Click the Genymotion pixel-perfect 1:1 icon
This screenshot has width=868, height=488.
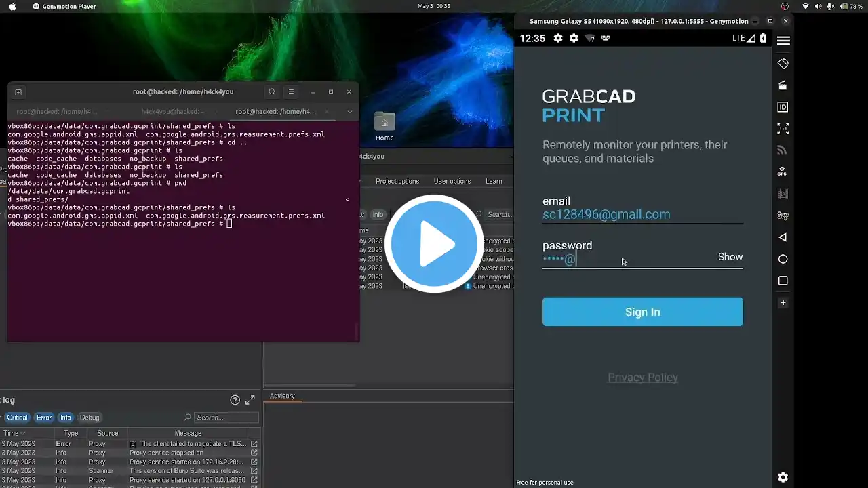pyautogui.click(x=783, y=129)
